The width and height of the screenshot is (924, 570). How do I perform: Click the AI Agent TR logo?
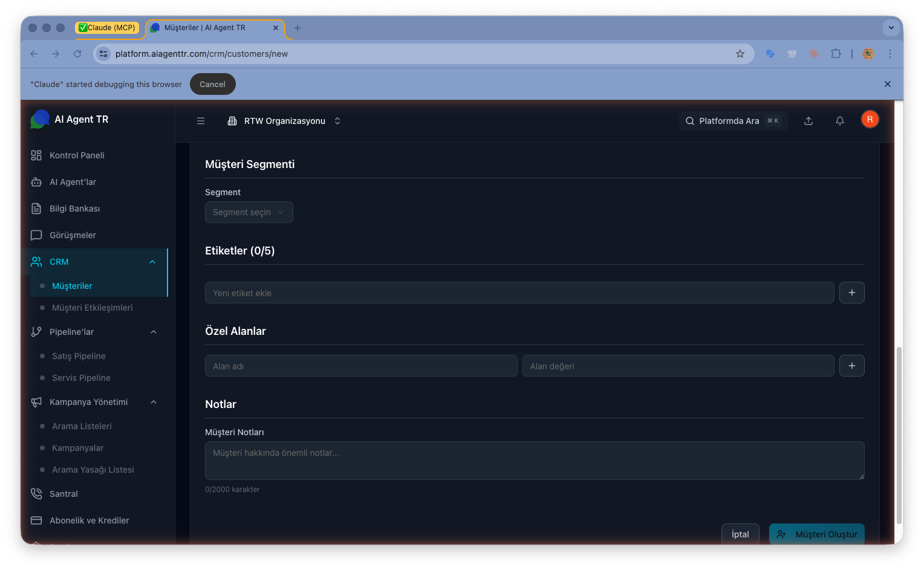click(x=40, y=119)
